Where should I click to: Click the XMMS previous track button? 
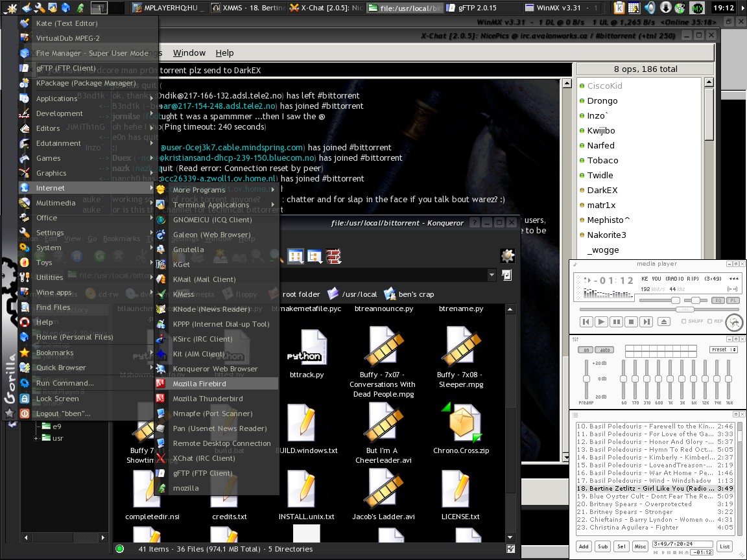coord(586,322)
